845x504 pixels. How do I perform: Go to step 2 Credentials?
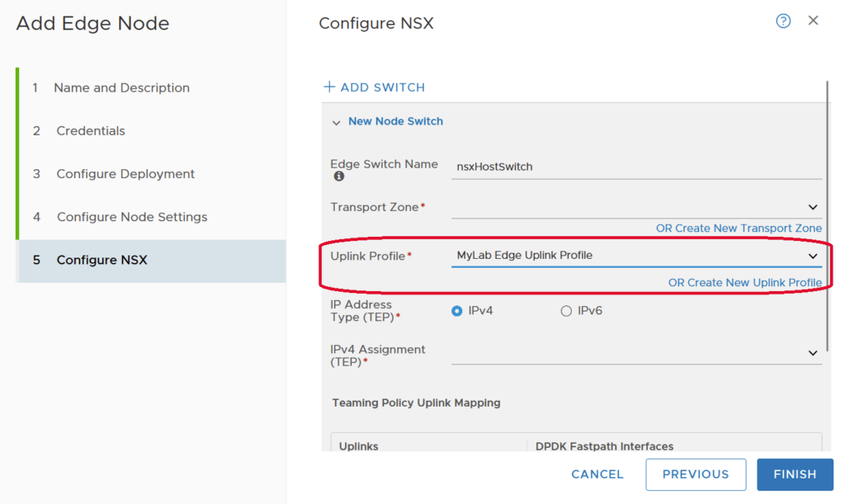(91, 130)
